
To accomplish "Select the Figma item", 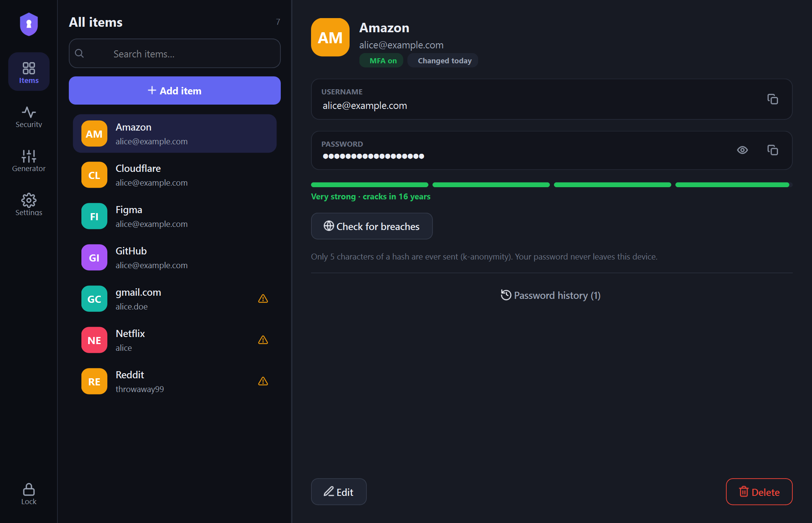I will (x=175, y=216).
